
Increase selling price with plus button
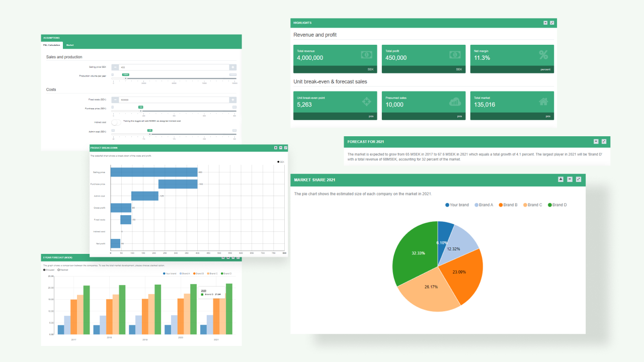(x=233, y=67)
